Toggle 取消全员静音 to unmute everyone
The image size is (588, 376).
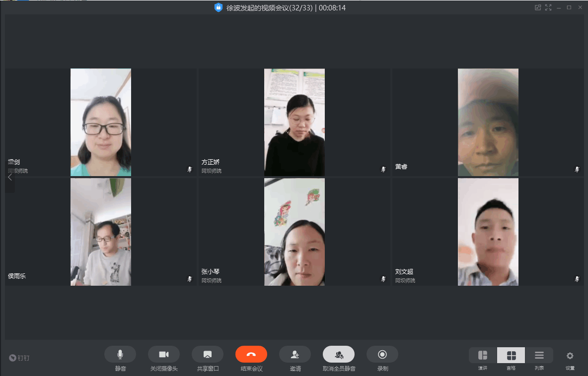pyautogui.click(x=338, y=354)
